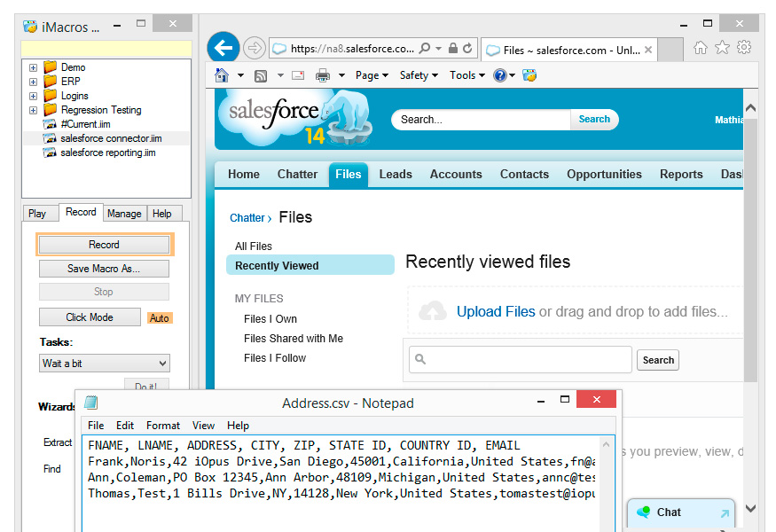Select the salesforce connector.iim macro
Screen dimensions: 776x532
(111, 138)
